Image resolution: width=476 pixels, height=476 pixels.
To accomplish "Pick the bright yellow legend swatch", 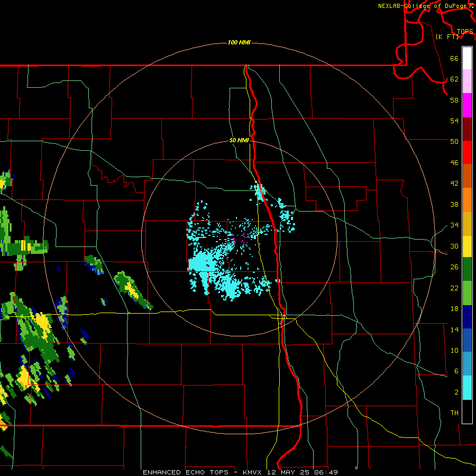I will [467, 246].
